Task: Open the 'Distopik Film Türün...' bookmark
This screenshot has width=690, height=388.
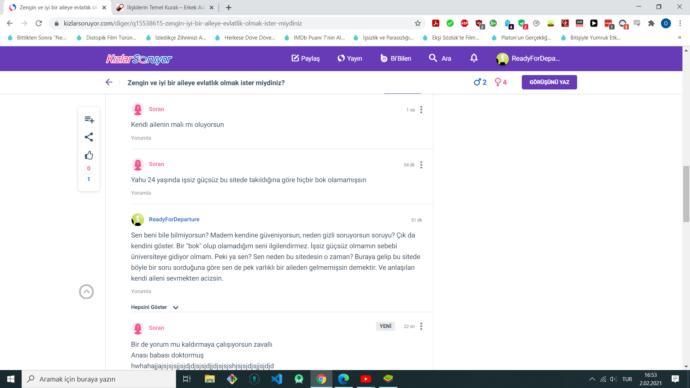Action: pos(106,38)
